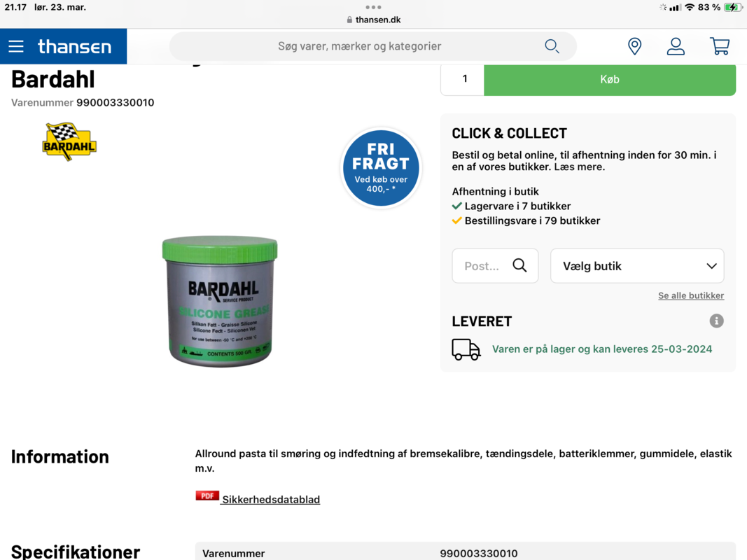
Task: Click the Bardahl silicone grease product image
Action: [220, 301]
